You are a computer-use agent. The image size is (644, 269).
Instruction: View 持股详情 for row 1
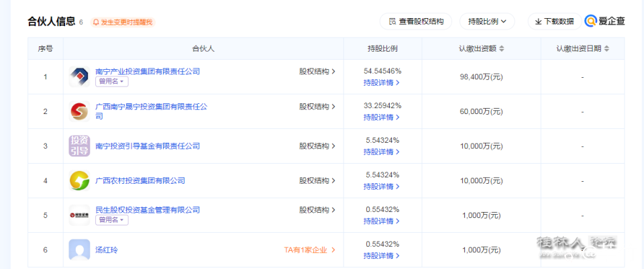point(382,83)
